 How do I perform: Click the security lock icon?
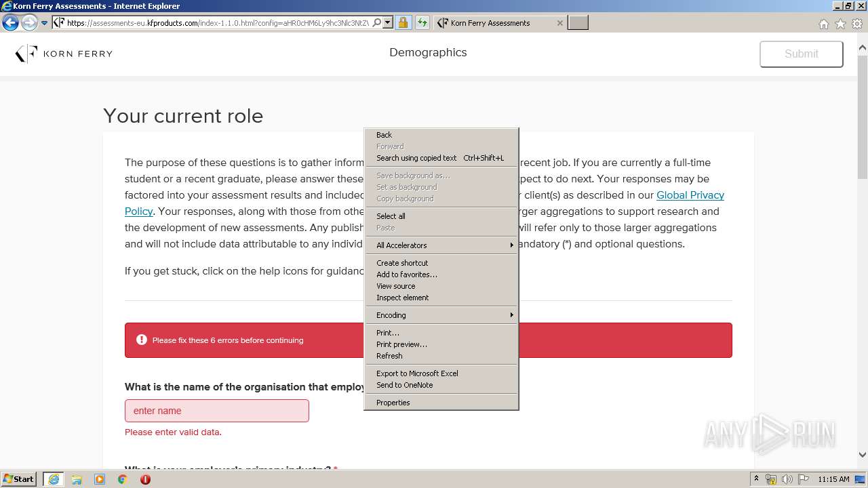click(403, 22)
